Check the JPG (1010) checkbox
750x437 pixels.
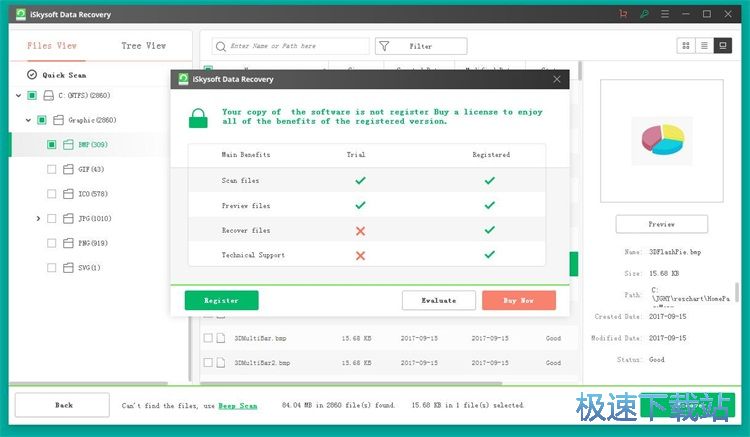[52, 218]
